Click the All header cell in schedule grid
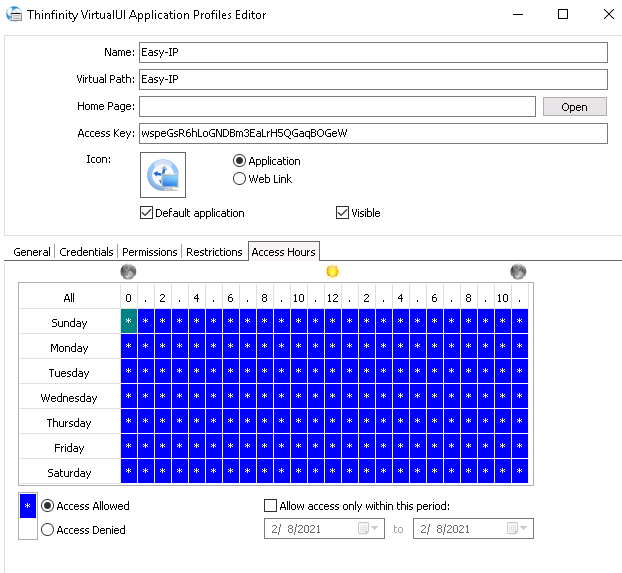The height and width of the screenshot is (573, 622). pos(69,298)
